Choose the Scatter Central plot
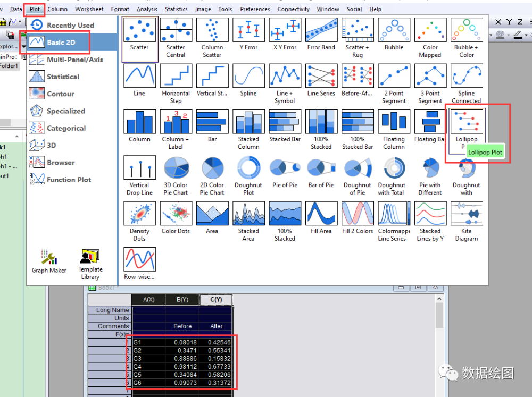 [x=176, y=30]
